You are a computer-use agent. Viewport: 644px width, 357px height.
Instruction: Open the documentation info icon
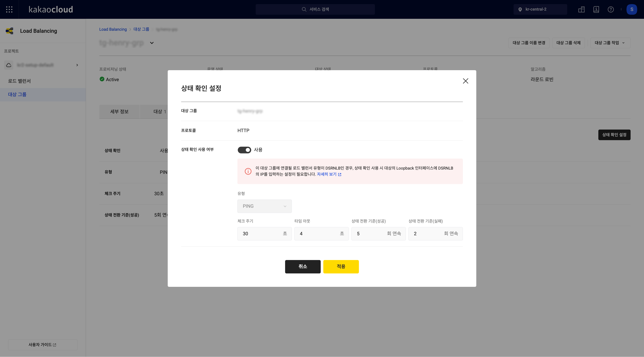(x=596, y=9)
